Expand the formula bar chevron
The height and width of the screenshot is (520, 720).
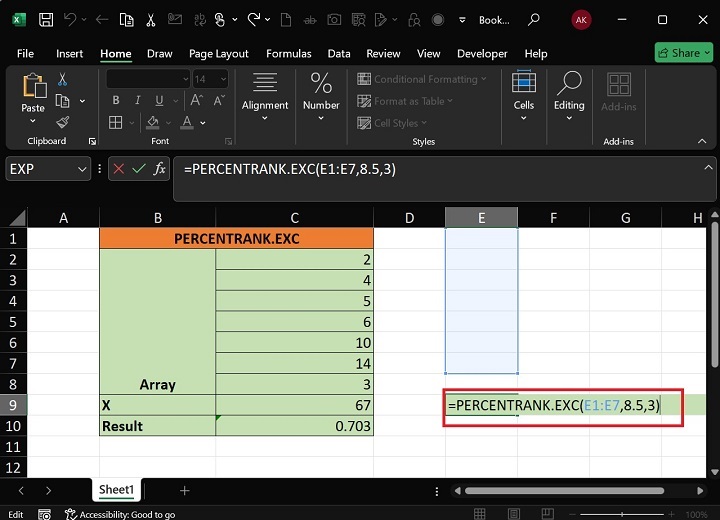pos(708,168)
